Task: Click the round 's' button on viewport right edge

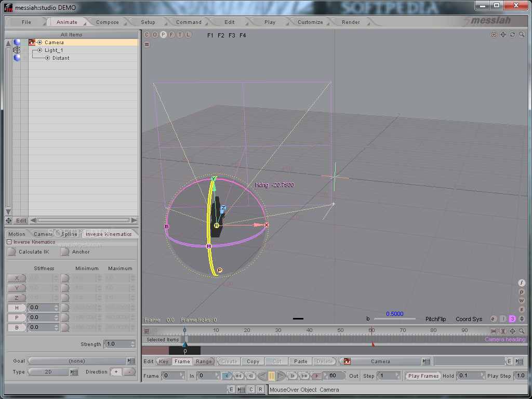Action: click(522, 310)
